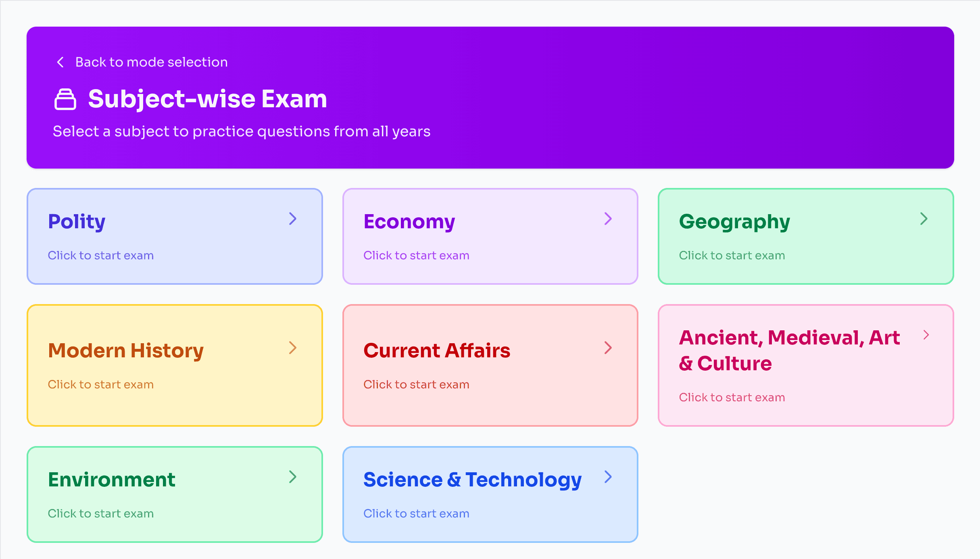Click the chevron on the Economy card
Screen dimensions: 980x559
click(x=608, y=219)
